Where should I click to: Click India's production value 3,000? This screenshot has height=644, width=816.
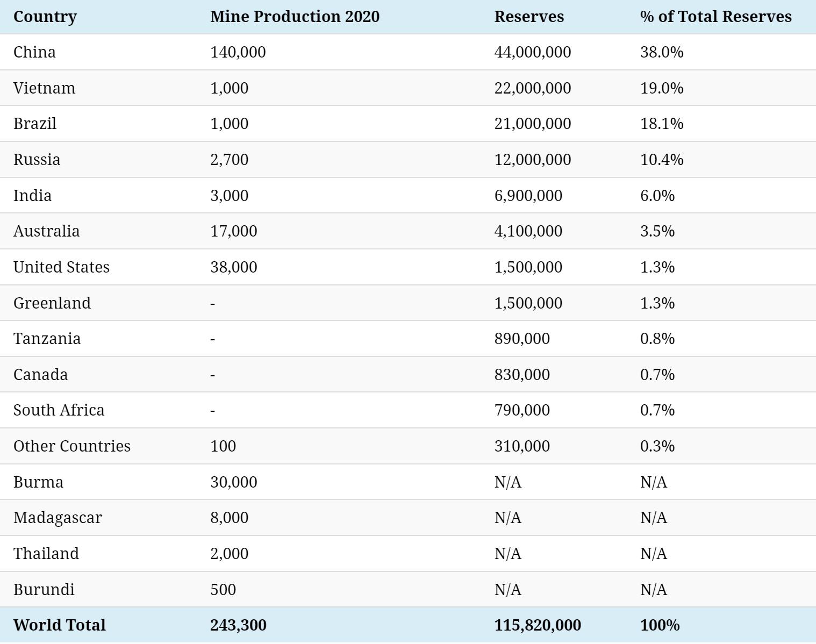tap(230, 195)
